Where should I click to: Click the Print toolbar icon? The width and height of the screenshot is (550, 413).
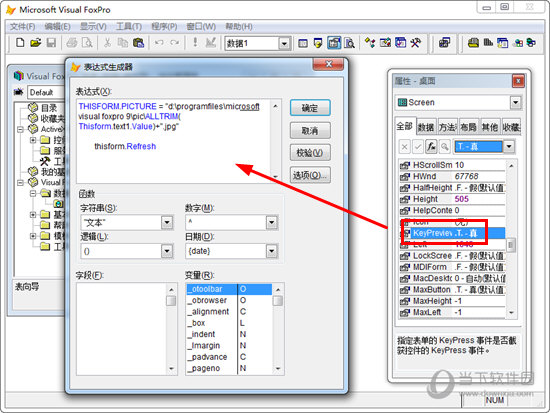tap(72, 43)
